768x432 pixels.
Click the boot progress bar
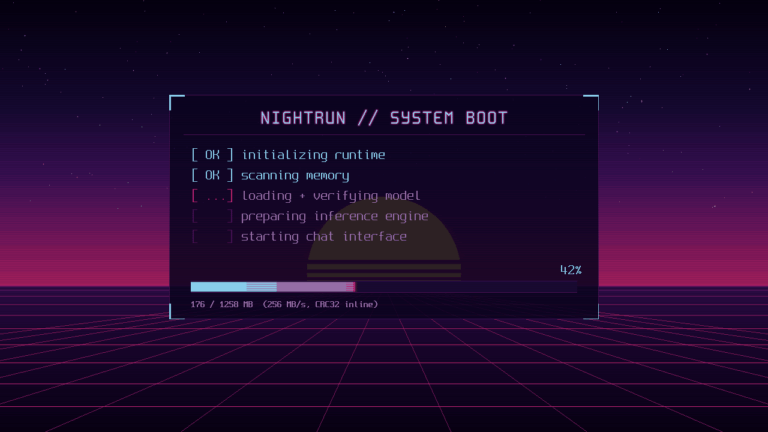click(384, 287)
